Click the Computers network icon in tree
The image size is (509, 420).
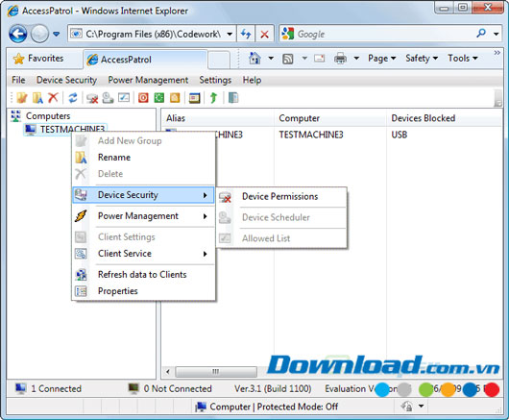(15, 116)
